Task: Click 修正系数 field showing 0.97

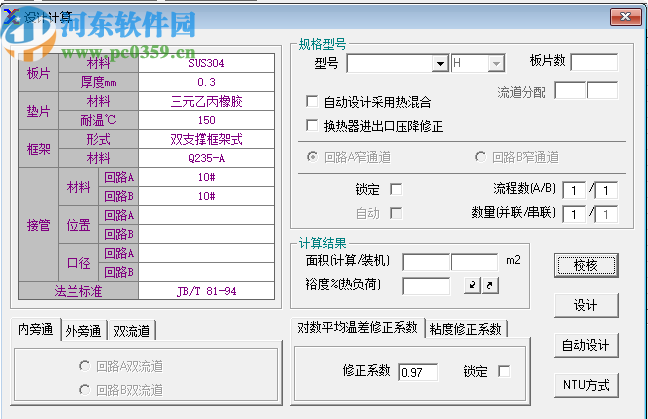Action: [418, 372]
